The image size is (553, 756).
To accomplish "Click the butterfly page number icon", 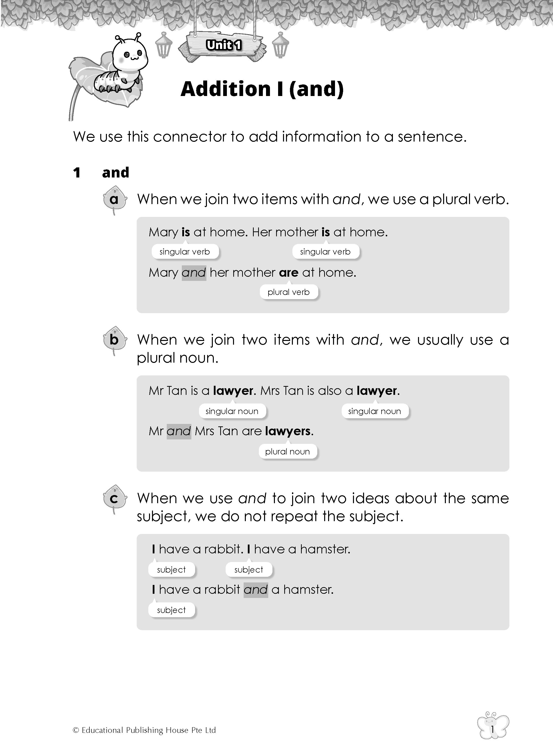I will pyautogui.click(x=492, y=729).
